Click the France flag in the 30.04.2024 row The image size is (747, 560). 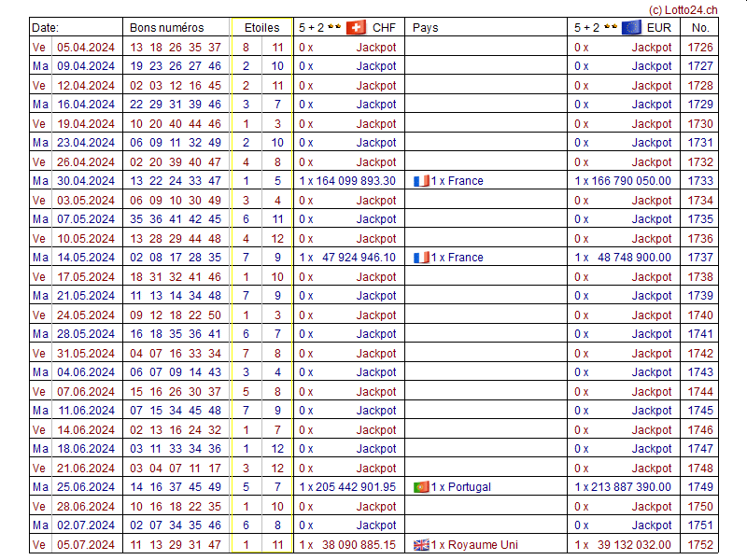point(421,181)
